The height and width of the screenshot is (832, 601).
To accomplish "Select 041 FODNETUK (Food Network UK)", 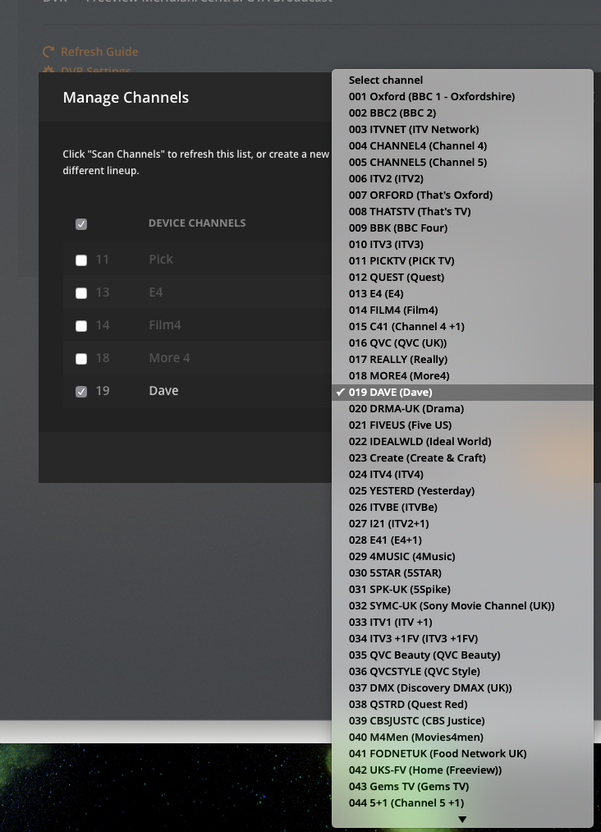I will (x=463, y=755).
